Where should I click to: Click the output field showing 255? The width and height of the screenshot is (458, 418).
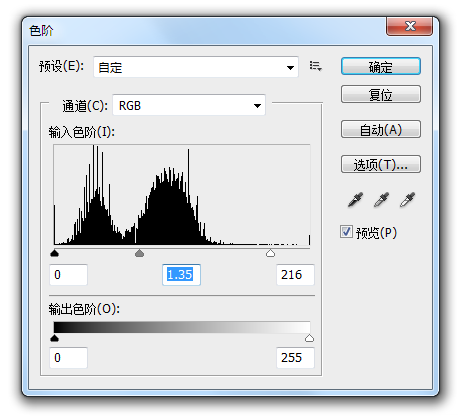(295, 358)
